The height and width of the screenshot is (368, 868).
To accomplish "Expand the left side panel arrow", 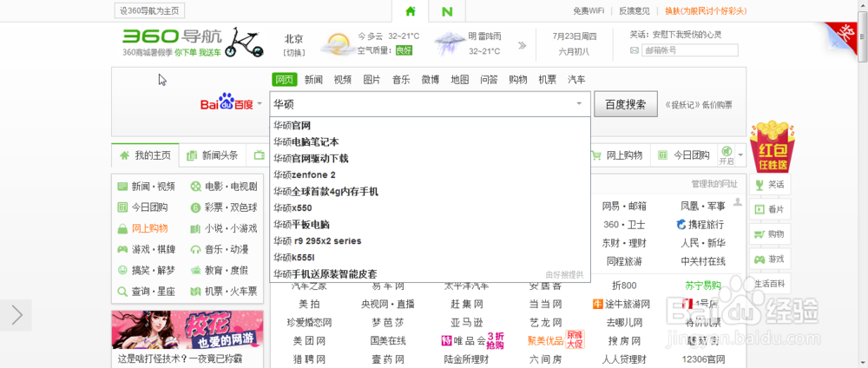I will click(16, 315).
